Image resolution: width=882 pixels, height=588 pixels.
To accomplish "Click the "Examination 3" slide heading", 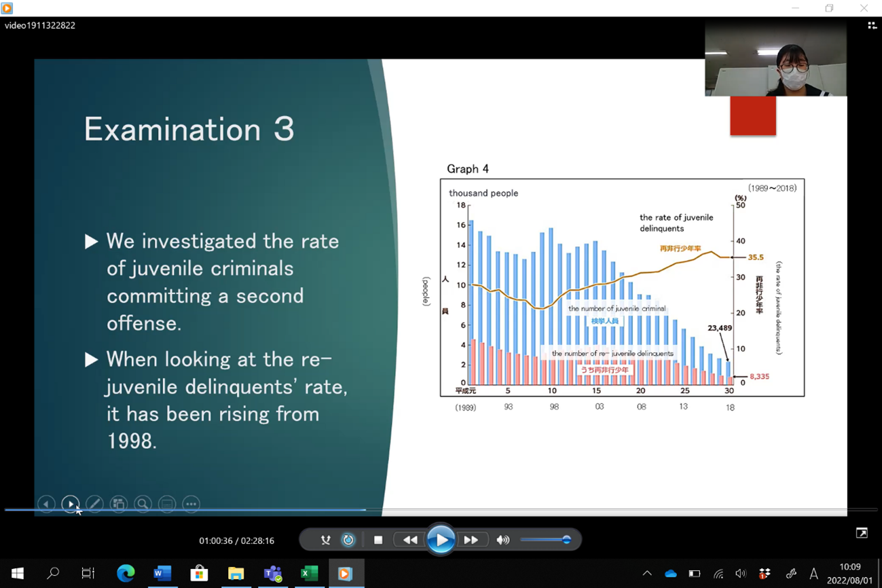I will click(189, 129).
